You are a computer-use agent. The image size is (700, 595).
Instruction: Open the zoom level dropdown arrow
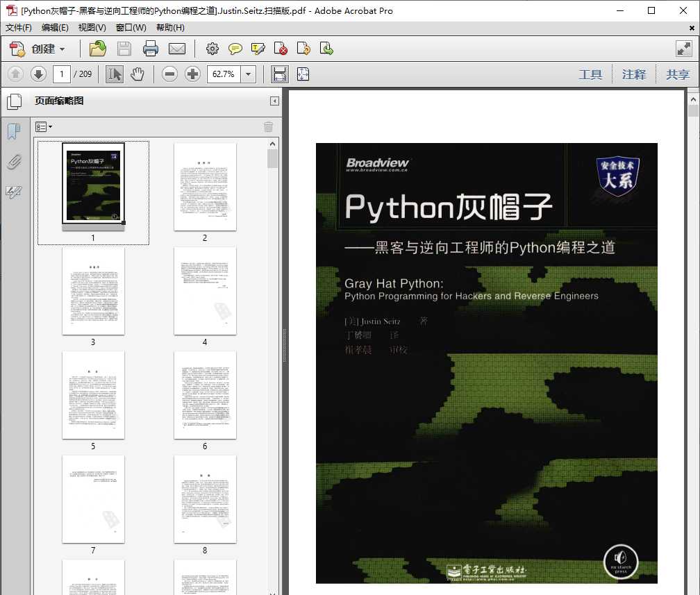[x=248, y=74]
